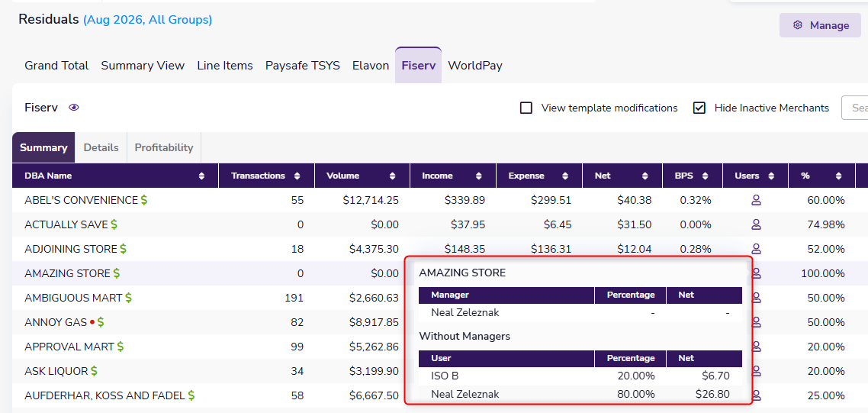Click the search input field

[855, 108]
